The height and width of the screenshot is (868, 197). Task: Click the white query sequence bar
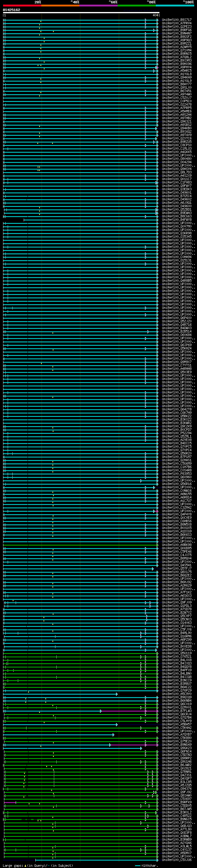[81, 13]
